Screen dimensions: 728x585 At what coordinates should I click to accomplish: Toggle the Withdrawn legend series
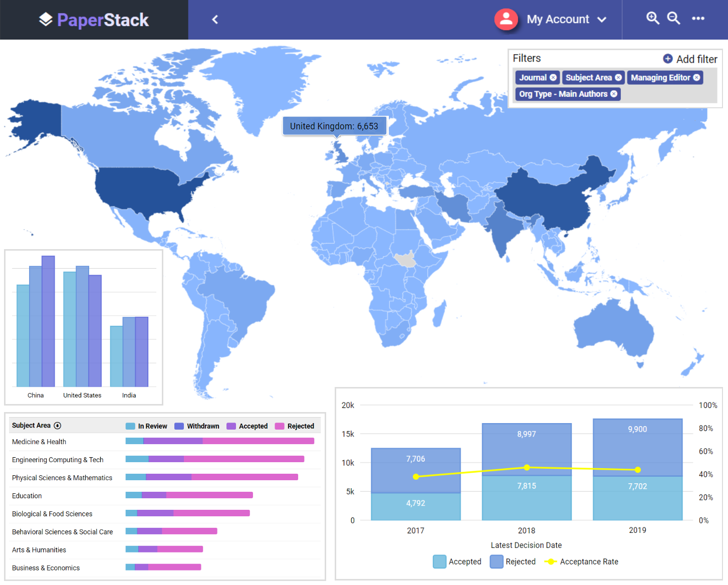197,426
